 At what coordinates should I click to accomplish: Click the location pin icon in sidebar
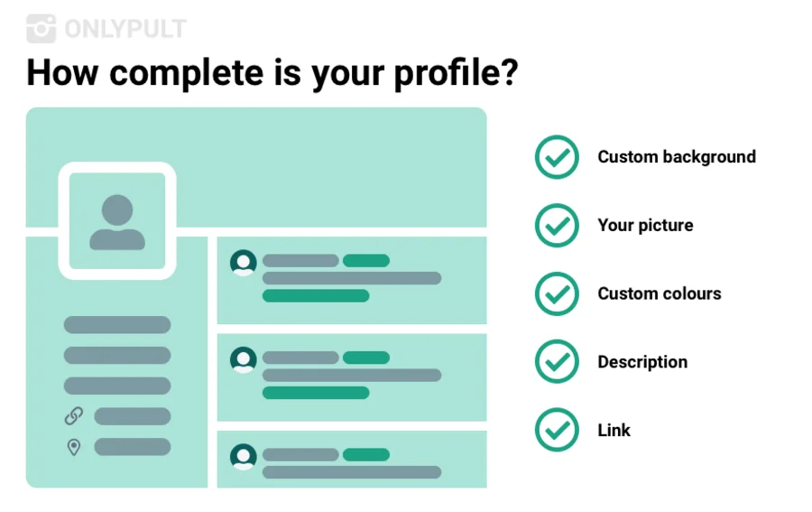point(74,447)
